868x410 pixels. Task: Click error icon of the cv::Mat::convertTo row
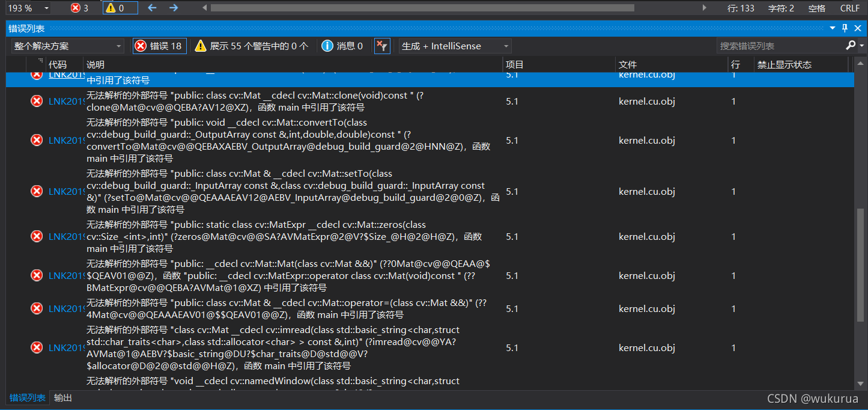[37, 140]
